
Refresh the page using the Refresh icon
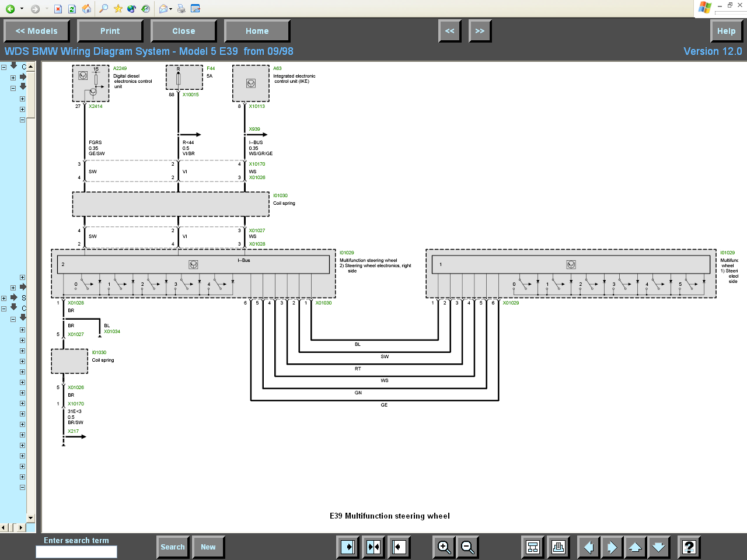tap(72, 9)
